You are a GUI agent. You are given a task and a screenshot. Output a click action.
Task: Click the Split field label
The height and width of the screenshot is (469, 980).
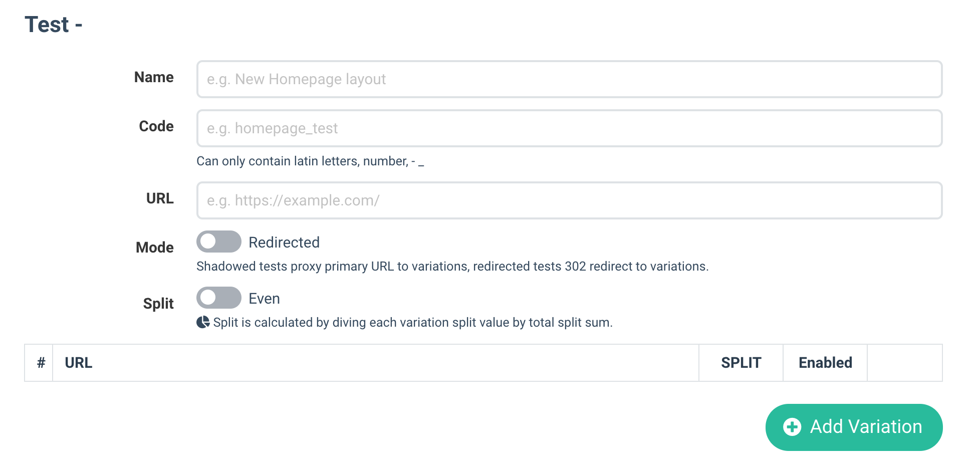click(158, 304)
